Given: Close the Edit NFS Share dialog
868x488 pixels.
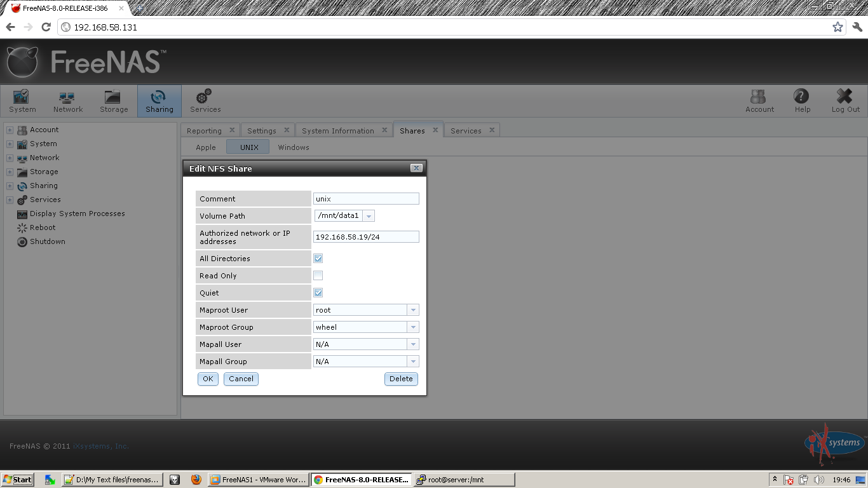Looking at the screenshot, I should coord(416,168).
